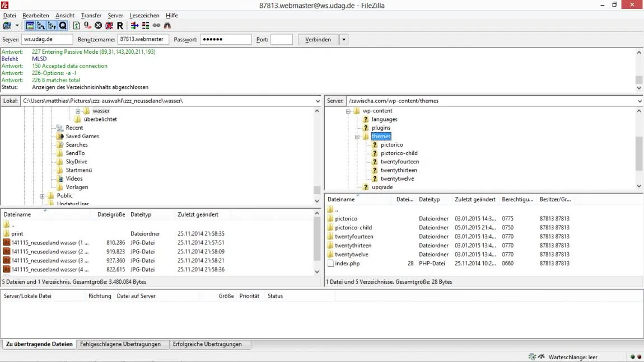644x362 pixels.
Task: Toggle the remote directory tree view
Action: click(x=52, y=25)
